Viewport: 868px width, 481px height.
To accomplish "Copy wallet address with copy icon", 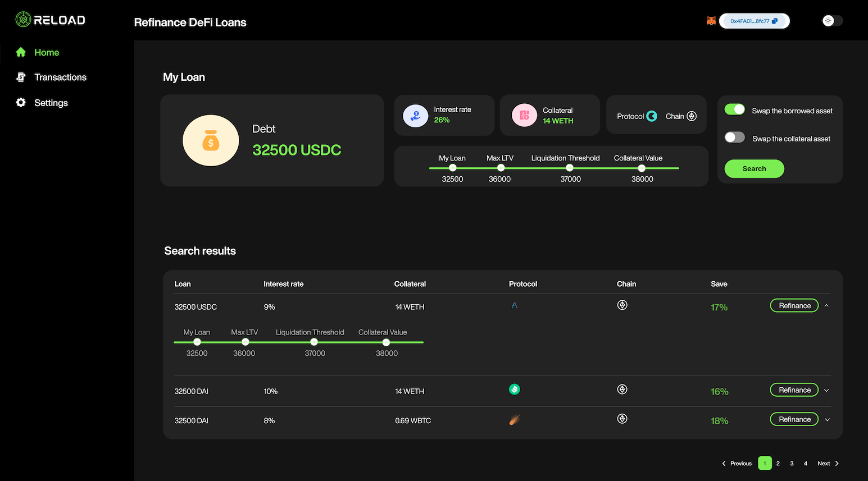I will click(775, 21).
